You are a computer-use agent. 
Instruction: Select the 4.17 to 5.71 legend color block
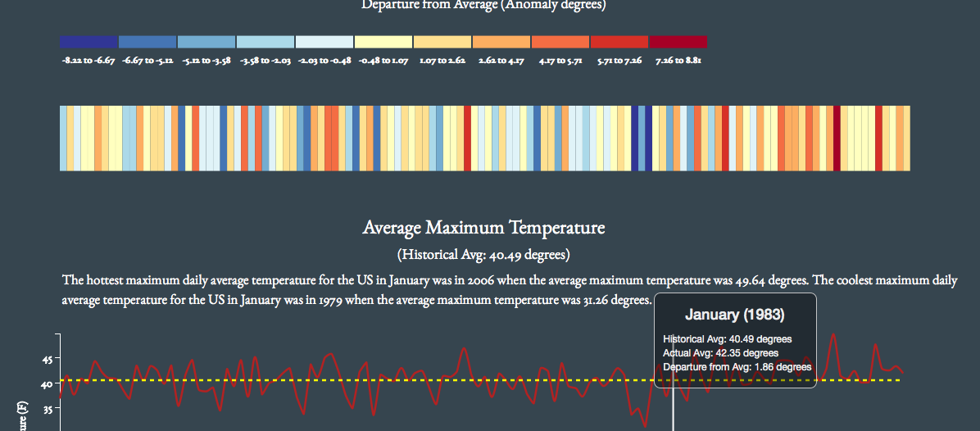560,42
